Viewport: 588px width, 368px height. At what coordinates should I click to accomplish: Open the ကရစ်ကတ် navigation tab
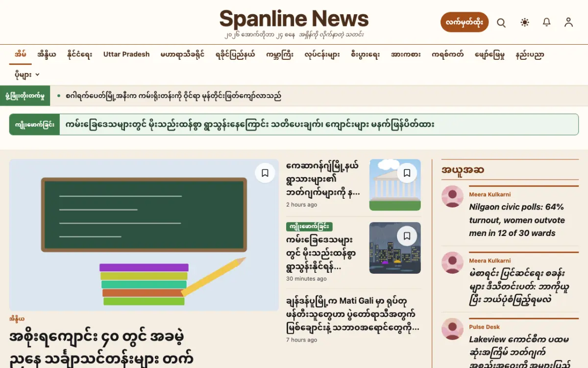[x=447, y=54]
